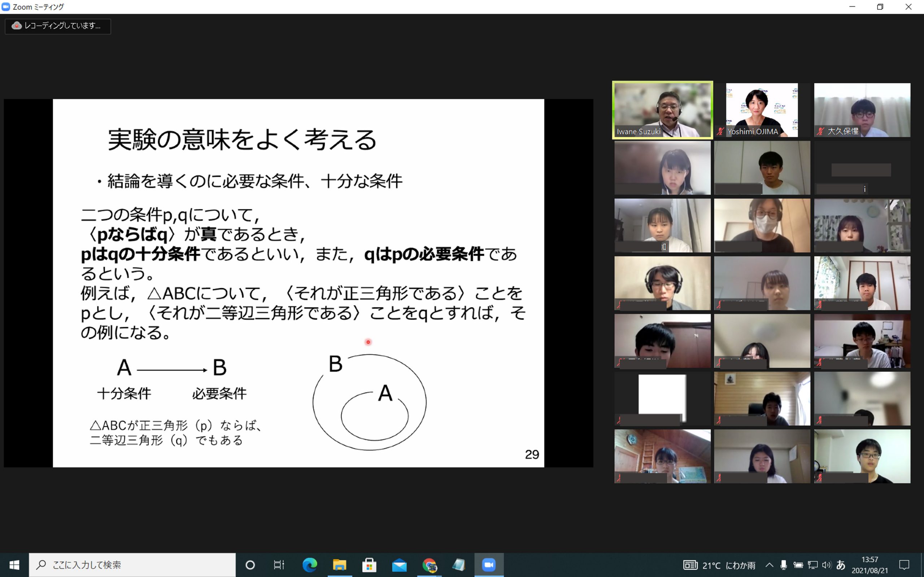Expand hidden system tray icons chevron
The image size is (924, 577).
point(770,565)
